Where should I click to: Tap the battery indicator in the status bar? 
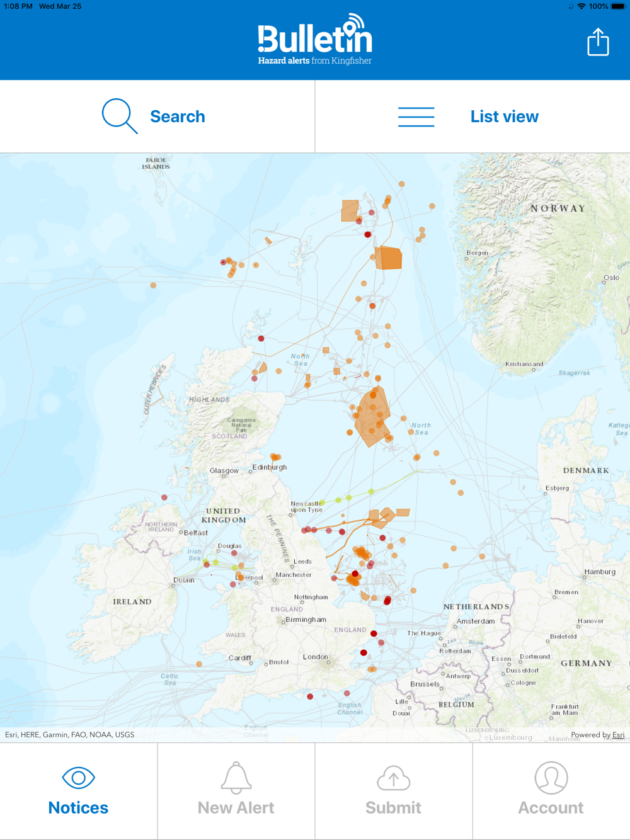tap(618, 6)
